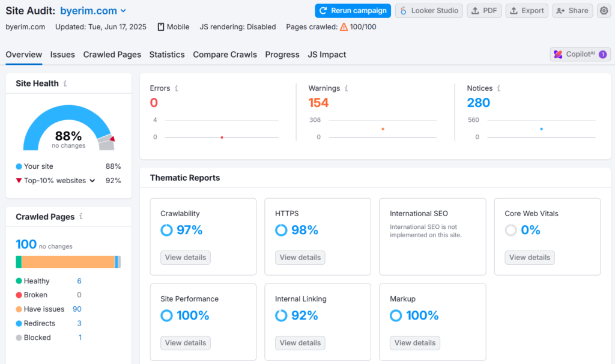Click the Errors count 0
Screen dimensions: 615x364
(x=154, y=103)
